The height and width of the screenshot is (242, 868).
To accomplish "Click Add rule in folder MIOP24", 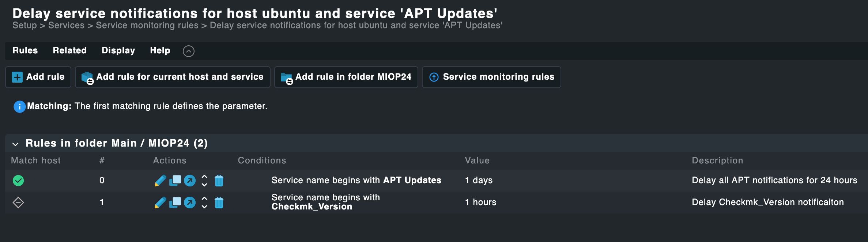I will coord(346,77).
